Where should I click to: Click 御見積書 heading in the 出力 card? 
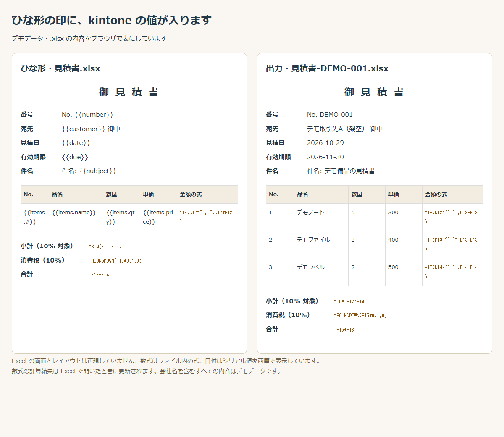point(375,92)
